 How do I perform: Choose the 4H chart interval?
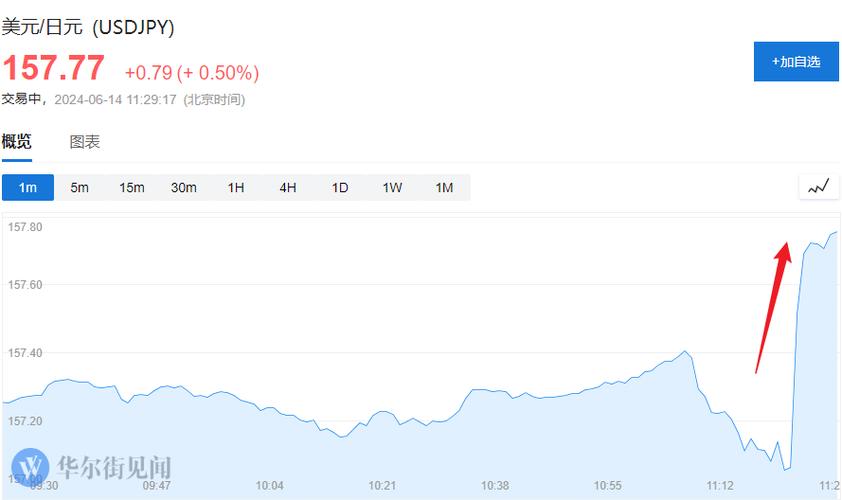tap(288, 187)
